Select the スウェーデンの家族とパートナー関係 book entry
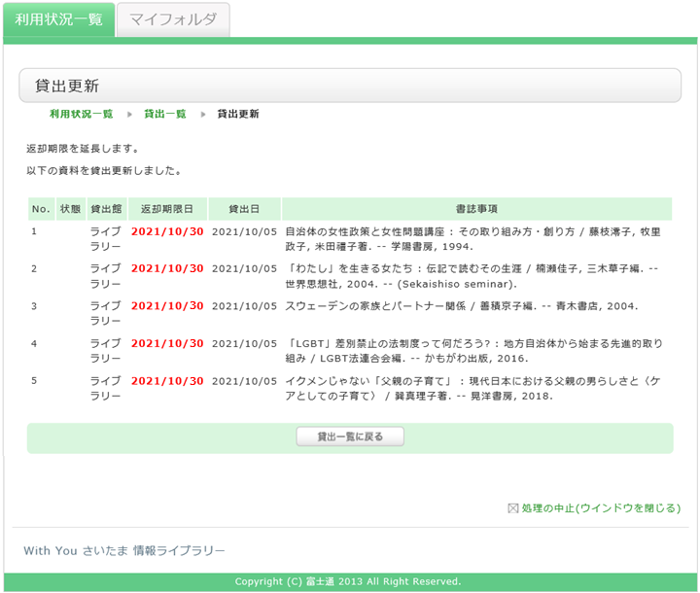Viewport: 700px width, 593px height. (x=461, y=306)
